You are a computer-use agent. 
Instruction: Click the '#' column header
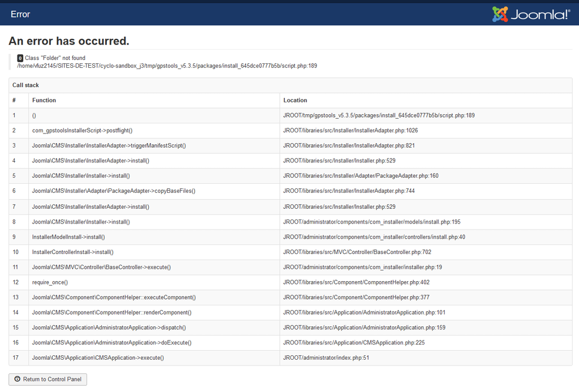(14, 100)
